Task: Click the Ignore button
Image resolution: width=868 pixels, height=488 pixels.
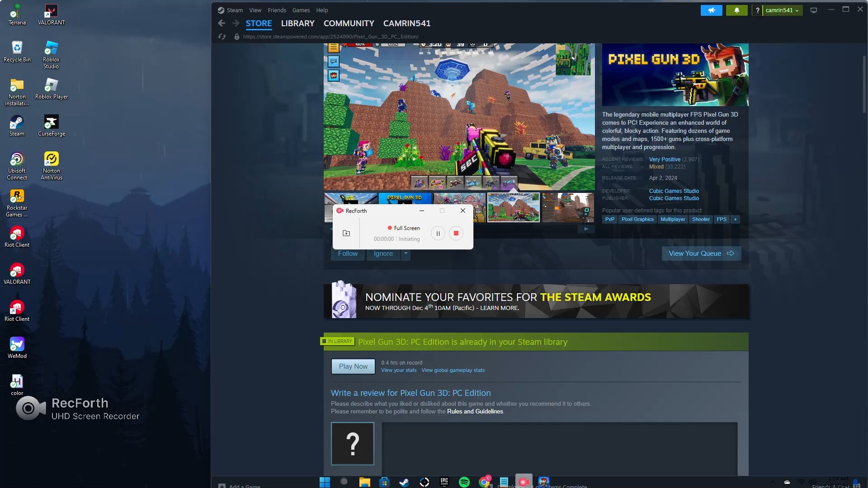Action: pyautogui.click(x=383, y=254)
